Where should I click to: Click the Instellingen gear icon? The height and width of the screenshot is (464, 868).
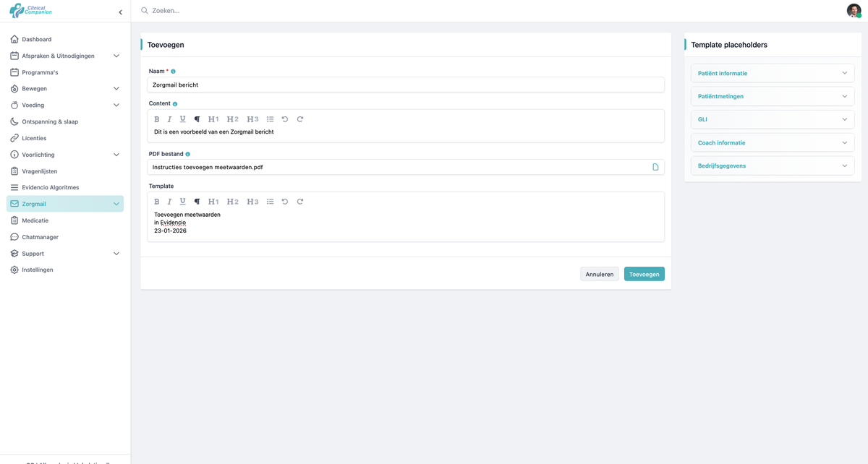[x=14, y=270]
